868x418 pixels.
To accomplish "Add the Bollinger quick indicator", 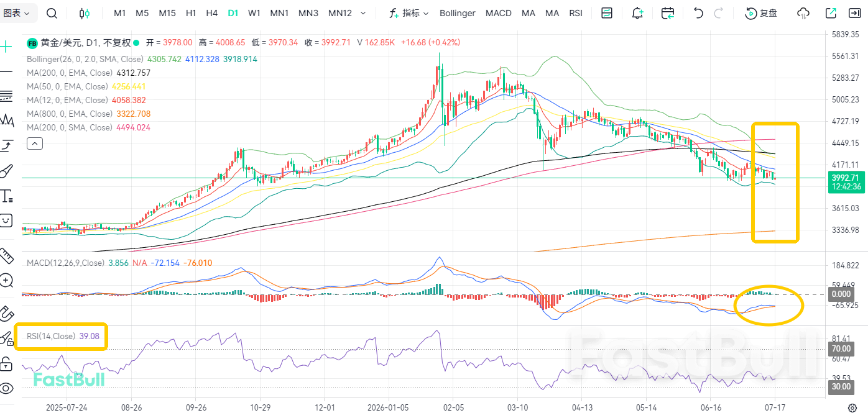I will 458,13.
